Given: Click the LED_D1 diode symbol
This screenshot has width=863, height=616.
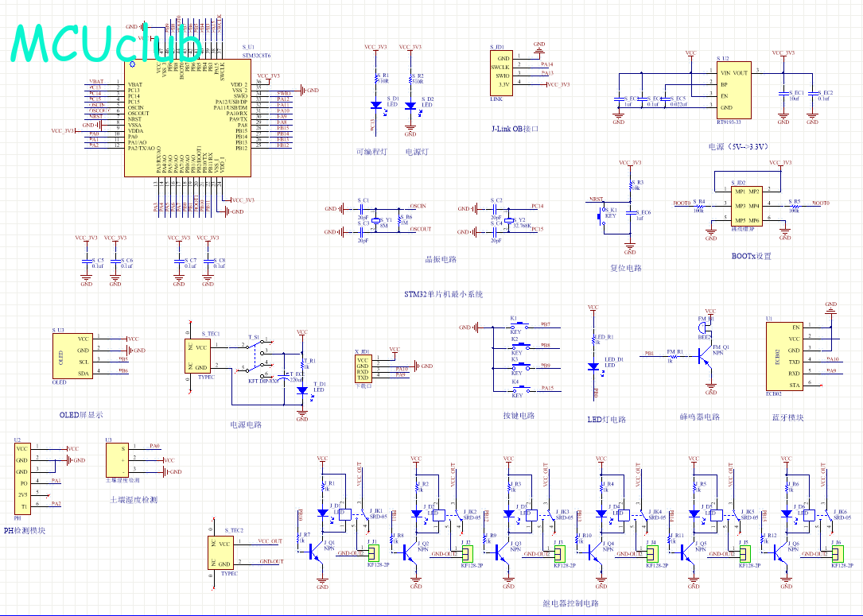Looking at the screenshot, I should point(593,367).
